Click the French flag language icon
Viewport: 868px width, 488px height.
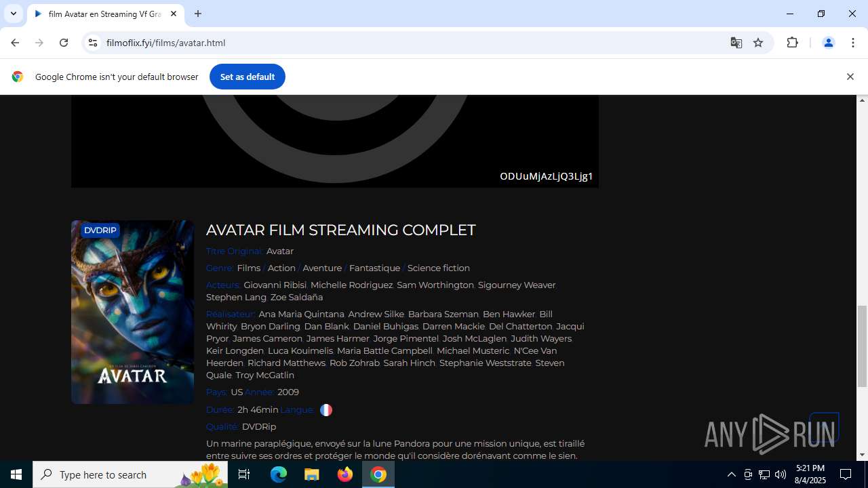[x=326, y=410]
